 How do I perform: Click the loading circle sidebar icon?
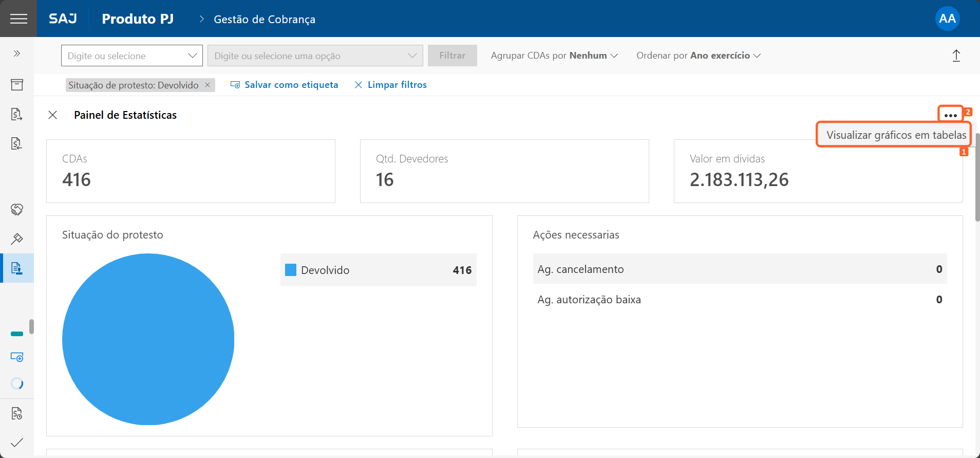17,383
